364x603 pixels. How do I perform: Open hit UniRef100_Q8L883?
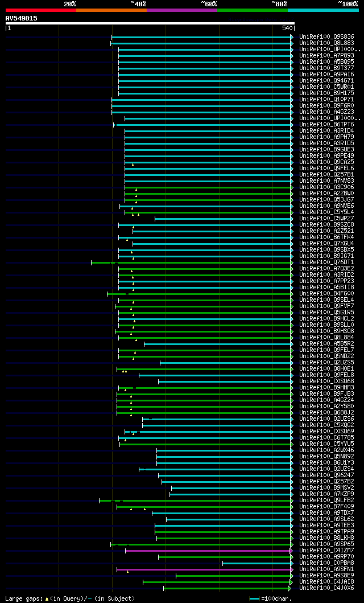[327, 43]
